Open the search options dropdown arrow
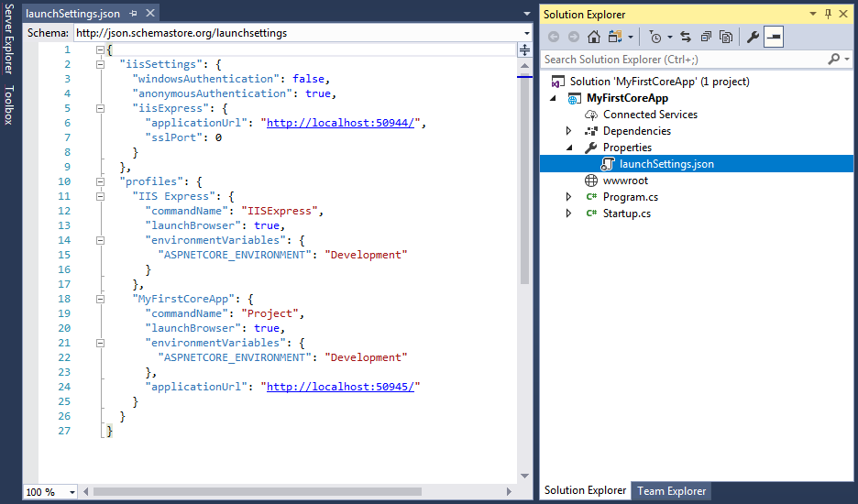 [846, 59]
